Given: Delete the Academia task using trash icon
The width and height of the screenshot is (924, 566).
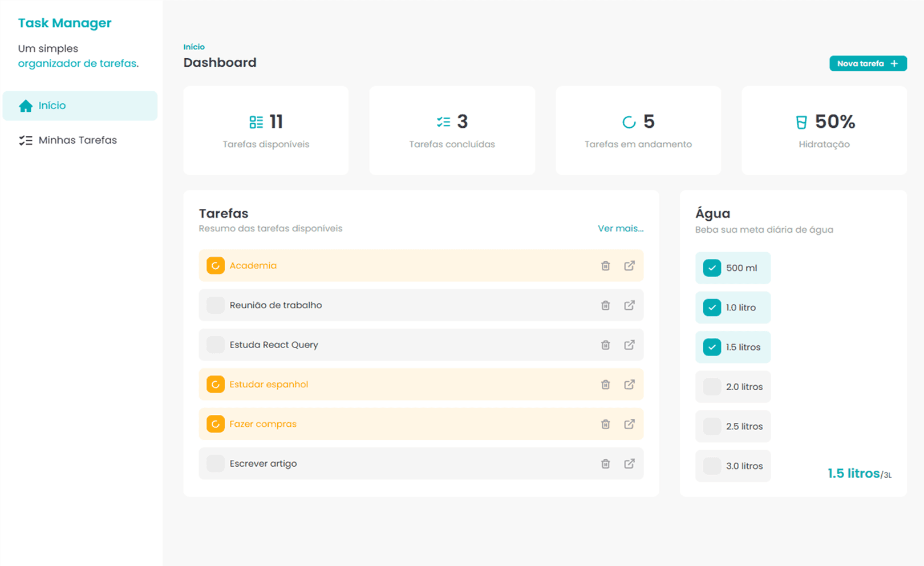Looking at the screenshot, I should click(605, 266).
